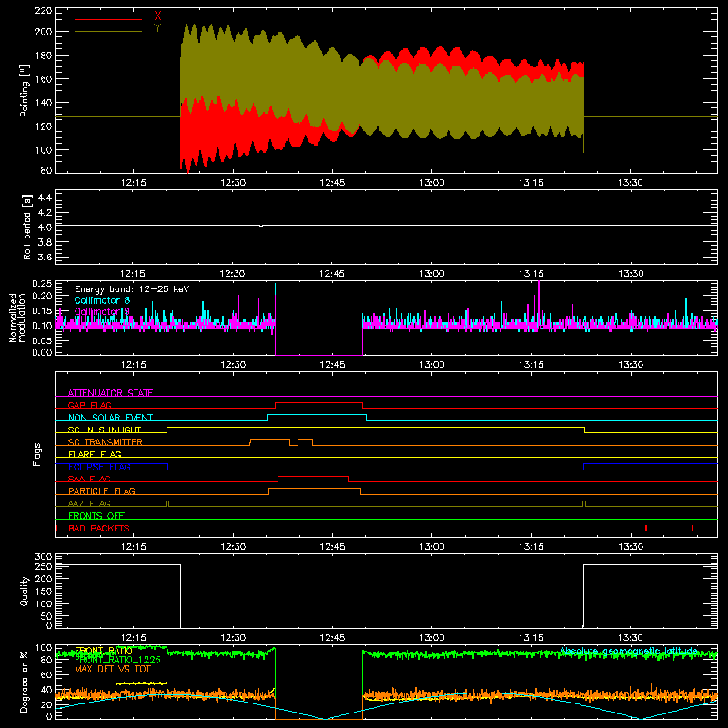This screenshot has height=728, width=728.
Task: Click the red X legend label
Action: (x=157, y=15)
